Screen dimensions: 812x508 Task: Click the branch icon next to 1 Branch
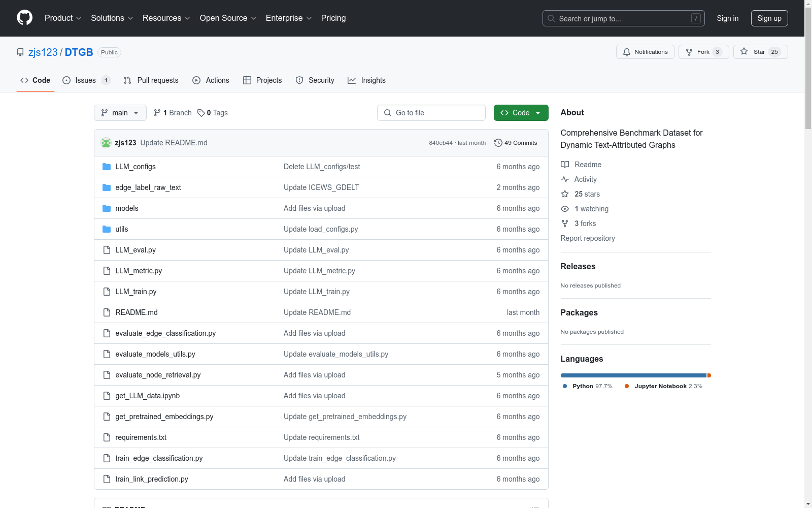tap(157, 113)
